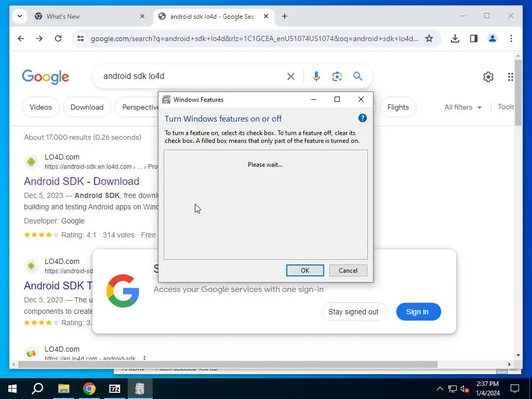Filter results by Flights chip
This screenshot has width=532, height=399.
[x=398, y=107]
